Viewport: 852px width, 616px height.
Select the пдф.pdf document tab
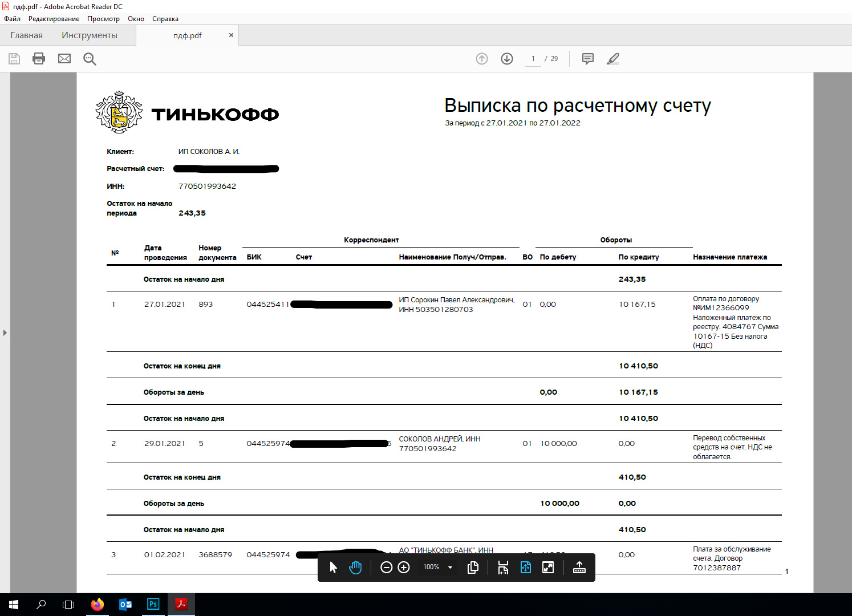187,35
